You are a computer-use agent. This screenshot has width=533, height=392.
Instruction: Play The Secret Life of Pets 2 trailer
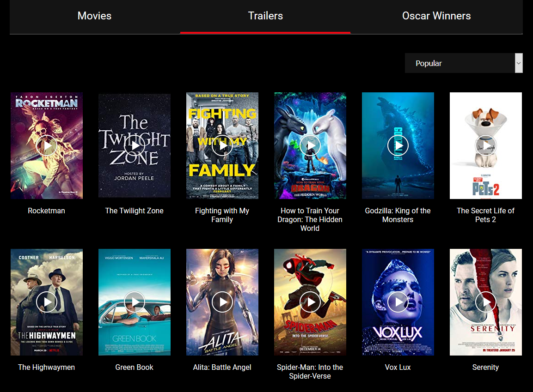coord(485,145)
